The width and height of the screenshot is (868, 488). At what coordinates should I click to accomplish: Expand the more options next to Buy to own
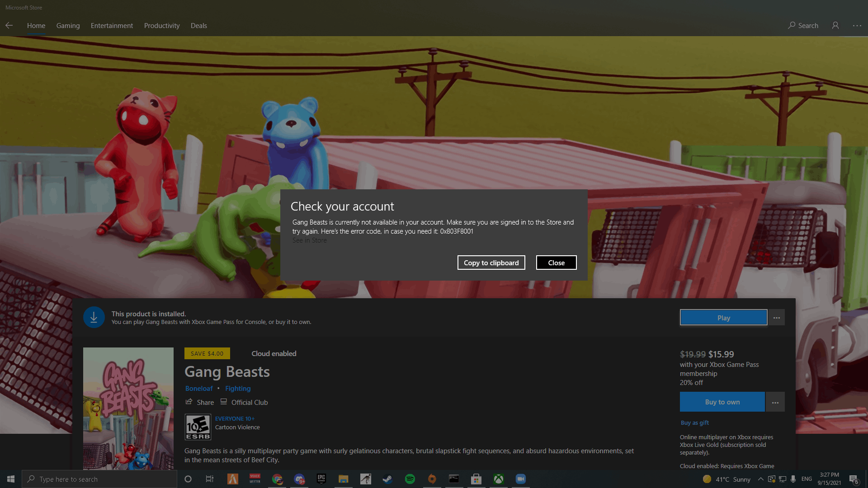[x=776, y=402]
